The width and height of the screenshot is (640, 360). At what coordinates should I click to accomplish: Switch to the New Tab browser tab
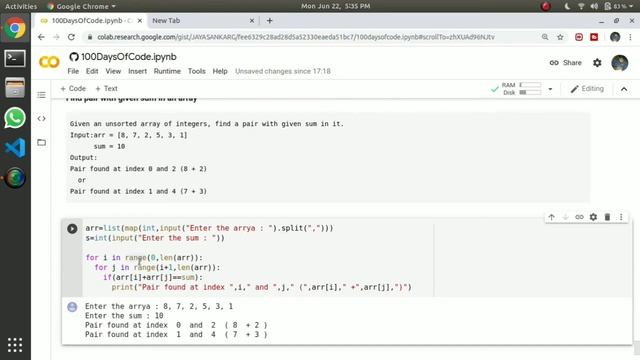click(x=202, y=21)
